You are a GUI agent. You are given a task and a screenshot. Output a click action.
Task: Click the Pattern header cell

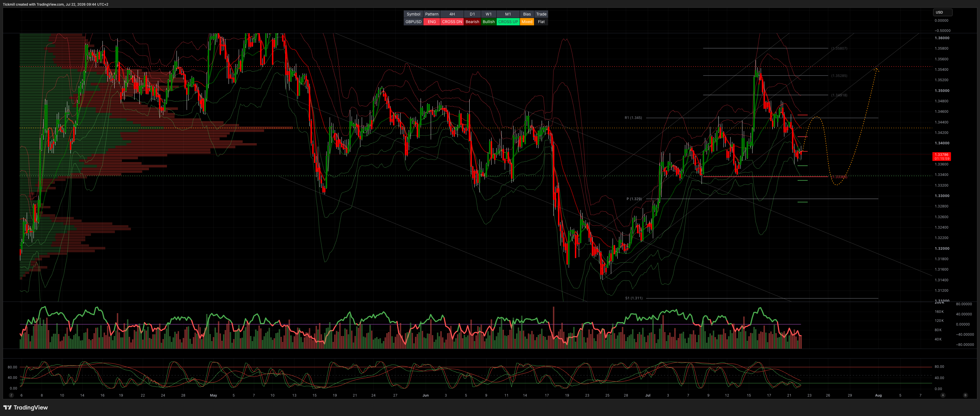431,14
